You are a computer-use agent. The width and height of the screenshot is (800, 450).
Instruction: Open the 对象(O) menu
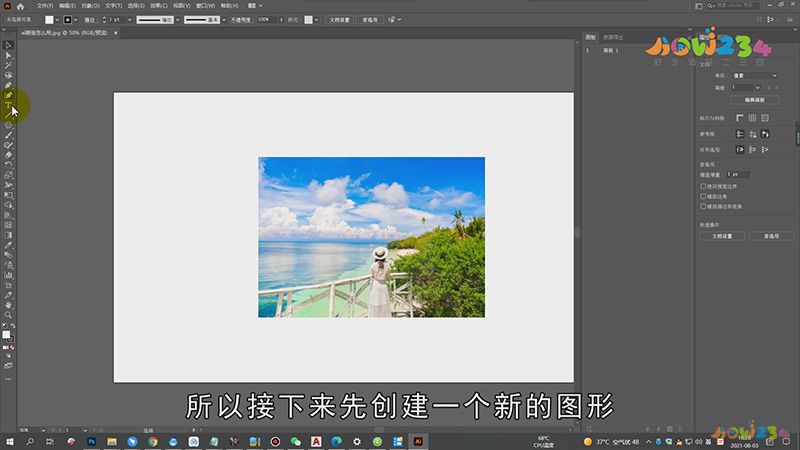(90, 6)
